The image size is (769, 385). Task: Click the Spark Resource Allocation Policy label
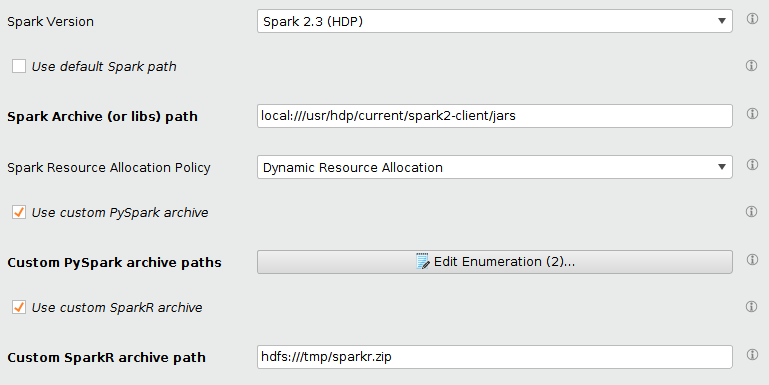point(109,168)
